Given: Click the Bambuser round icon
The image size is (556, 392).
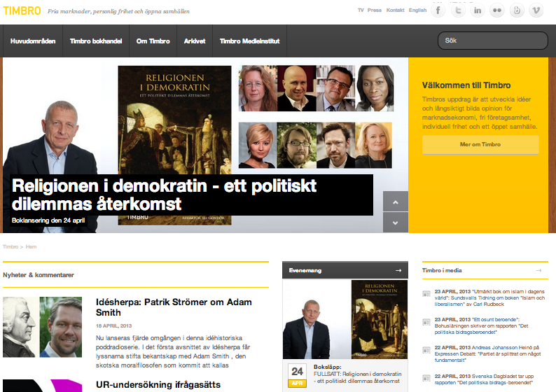Looking at the screenshot, I should (517, 10).
